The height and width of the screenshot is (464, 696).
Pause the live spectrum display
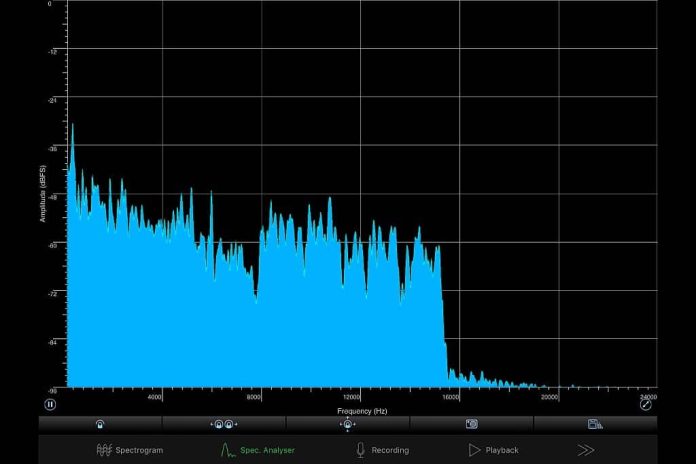[x=50, y=405]
